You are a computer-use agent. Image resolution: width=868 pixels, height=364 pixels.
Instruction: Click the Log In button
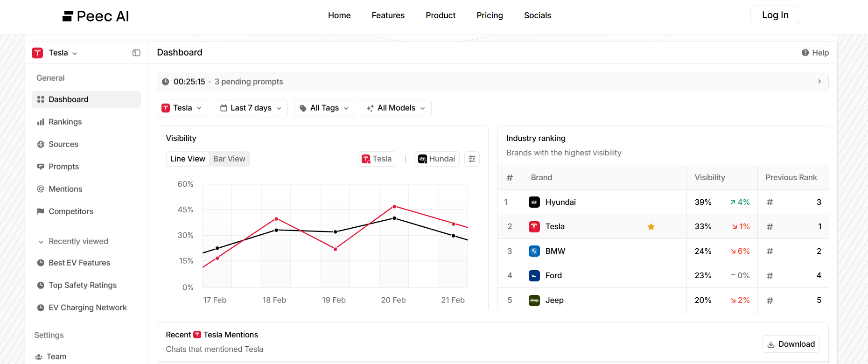point(775,15)
